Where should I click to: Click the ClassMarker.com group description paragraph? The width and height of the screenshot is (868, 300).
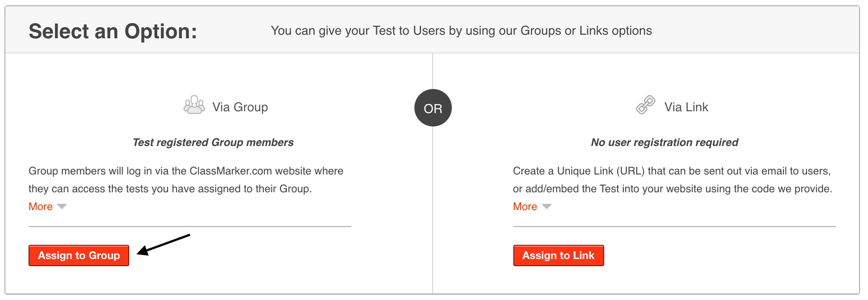pos(186,180)
